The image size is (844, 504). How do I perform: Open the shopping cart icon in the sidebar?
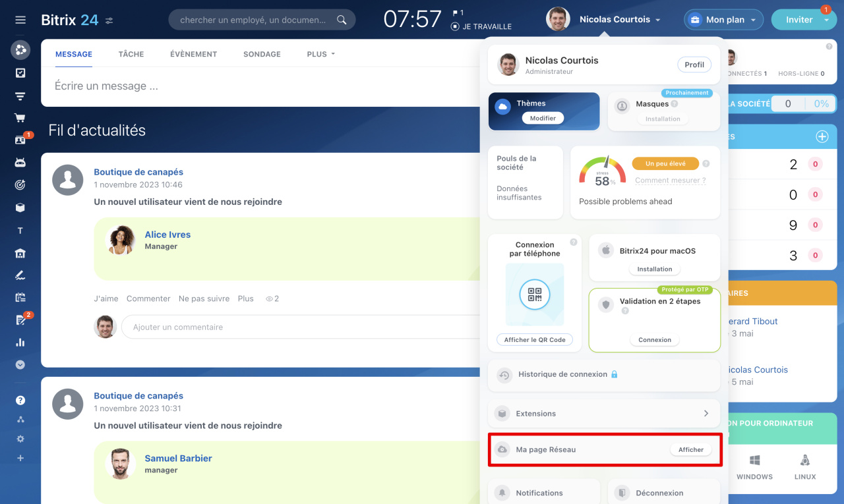(20, 119)
